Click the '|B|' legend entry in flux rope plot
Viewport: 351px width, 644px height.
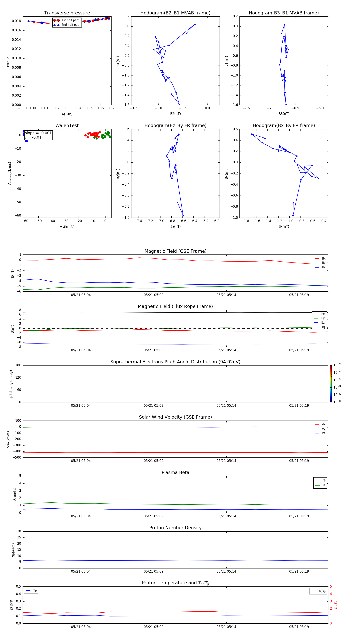(x=320, y=327)
